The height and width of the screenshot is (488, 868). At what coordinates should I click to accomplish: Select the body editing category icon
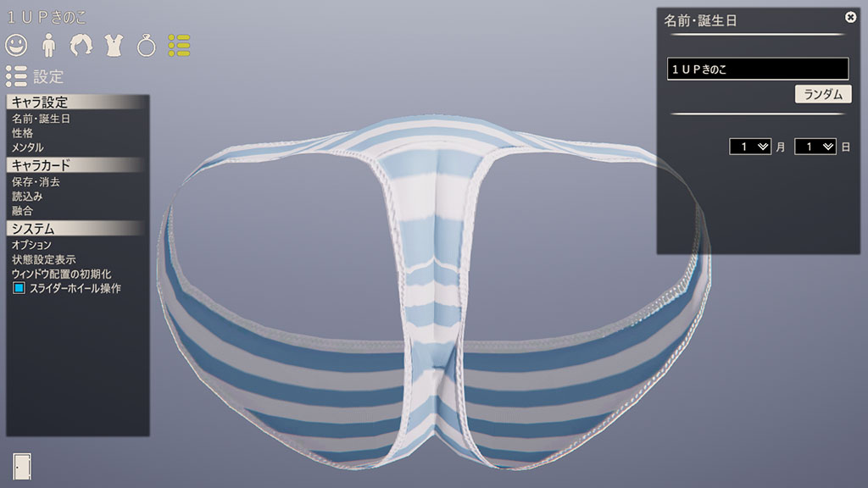(49, 45)
